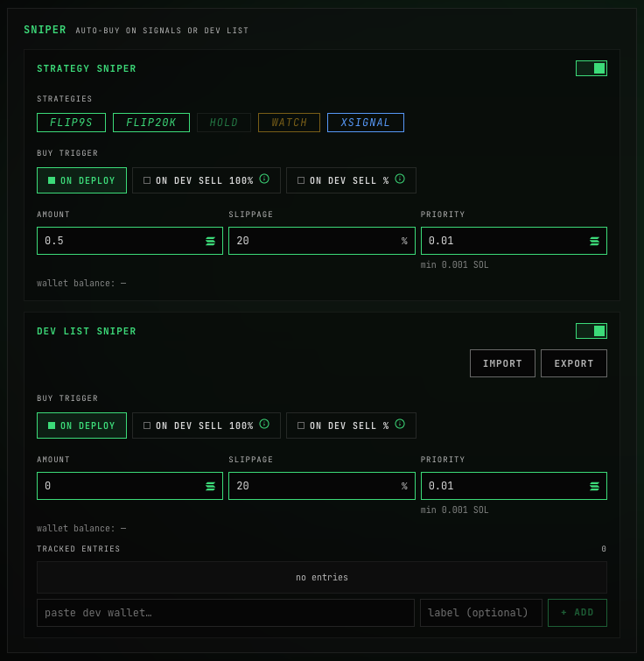Select the FLIP9S strategy chip
This screenshot has width=644, height=661.
71,123
